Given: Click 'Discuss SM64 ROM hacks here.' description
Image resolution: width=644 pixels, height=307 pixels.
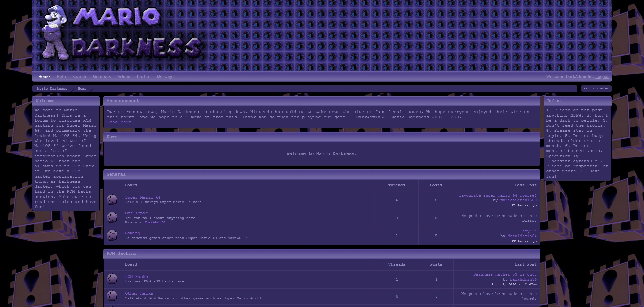Looking at the screenshot, I should (155, 281).
